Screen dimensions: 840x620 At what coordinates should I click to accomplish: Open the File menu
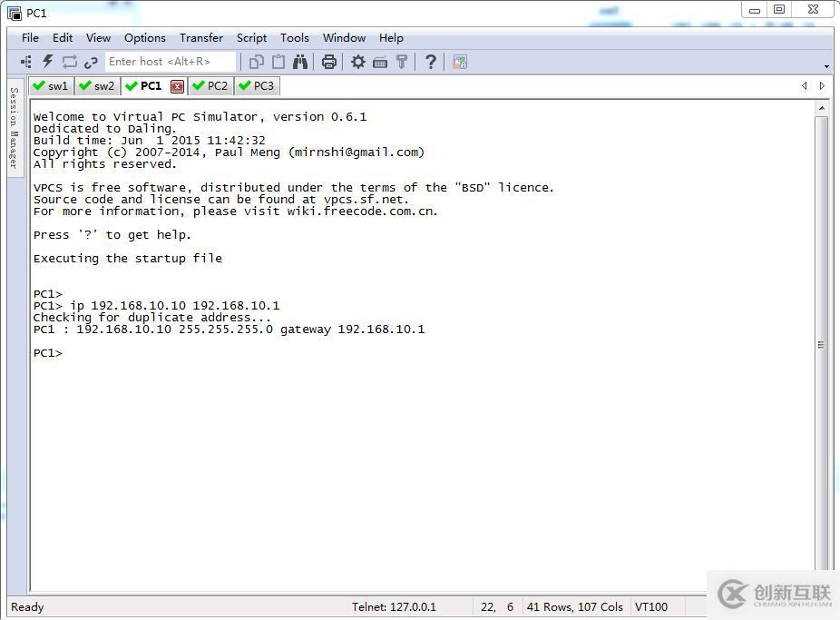click(x=30, y=38)
